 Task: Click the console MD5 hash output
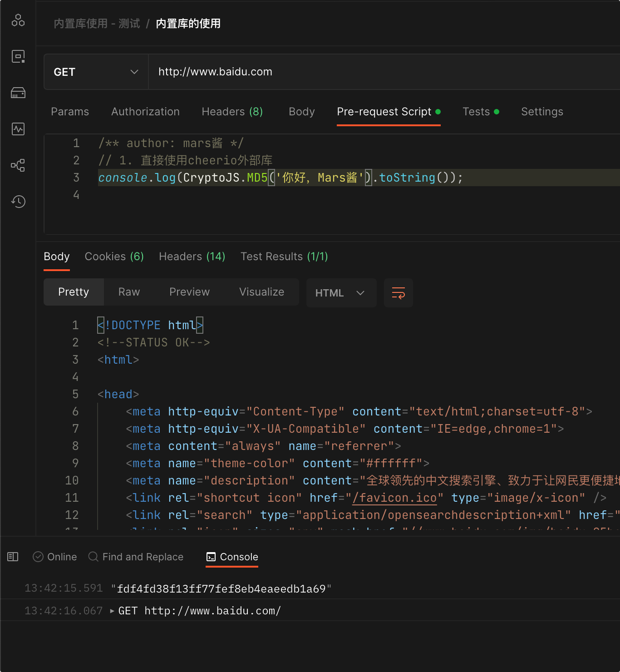tap(221, 589)
